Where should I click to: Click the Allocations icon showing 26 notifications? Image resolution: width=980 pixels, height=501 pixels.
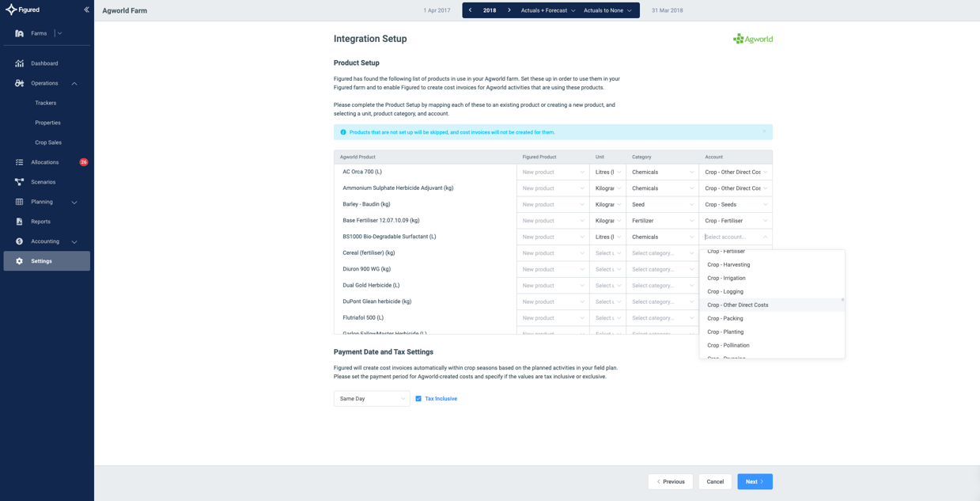point(17,162)
